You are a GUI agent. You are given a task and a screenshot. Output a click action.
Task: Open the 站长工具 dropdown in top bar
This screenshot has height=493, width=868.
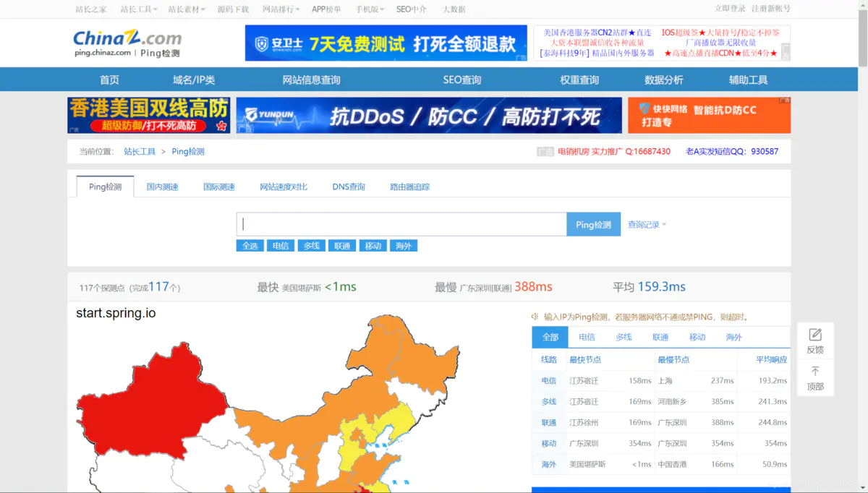(x=139, y=9)
